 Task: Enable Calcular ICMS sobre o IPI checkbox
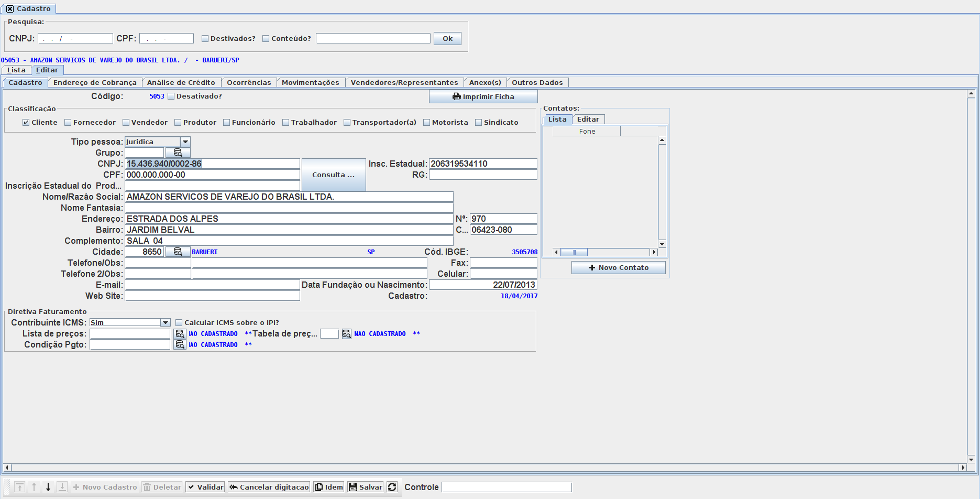pyautogui.click(x=179, y=323)
